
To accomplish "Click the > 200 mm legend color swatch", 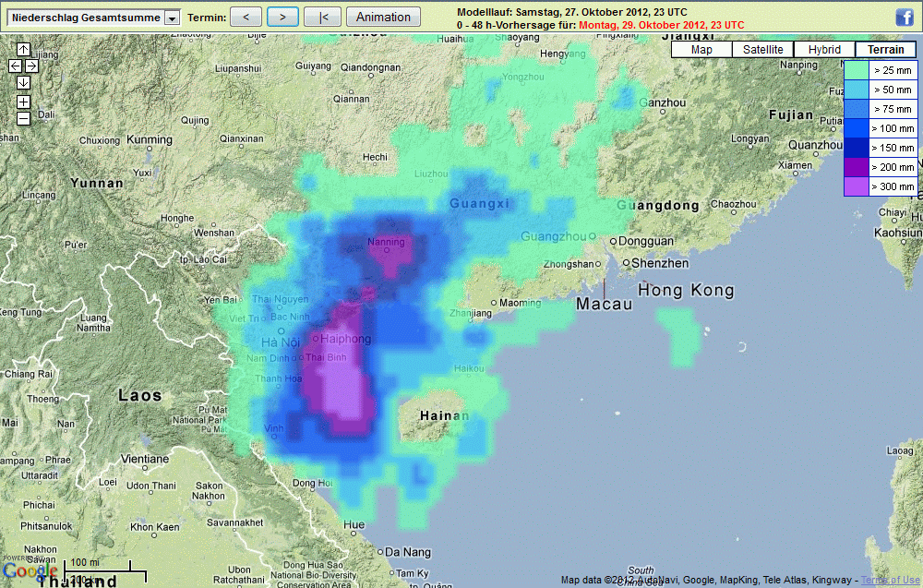I will 857,167.
